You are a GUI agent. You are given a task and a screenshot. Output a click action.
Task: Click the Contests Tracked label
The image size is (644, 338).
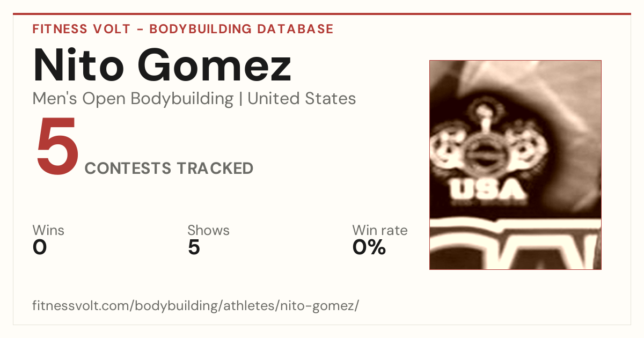[169, 168]
